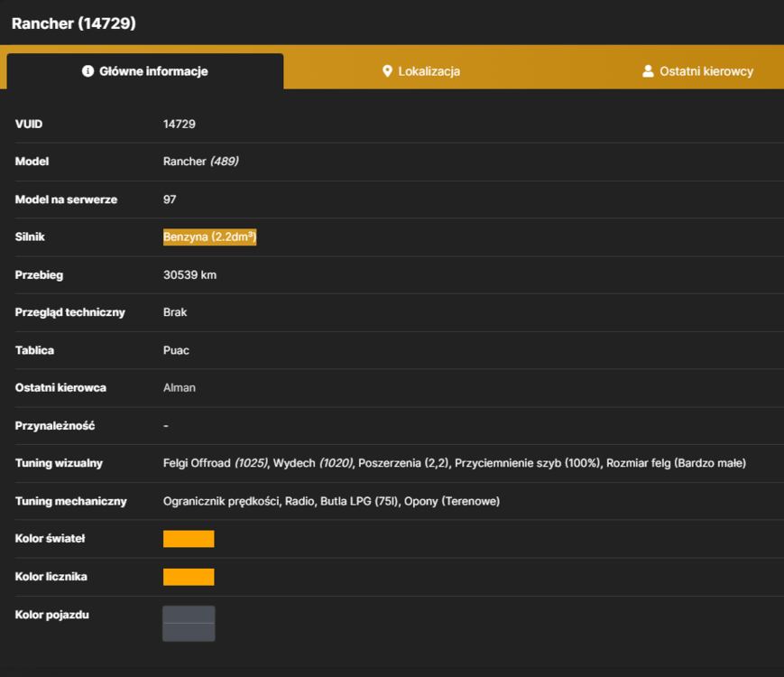Click the upper gray Kolor pojazdu swatch

(x=189, y=615)
